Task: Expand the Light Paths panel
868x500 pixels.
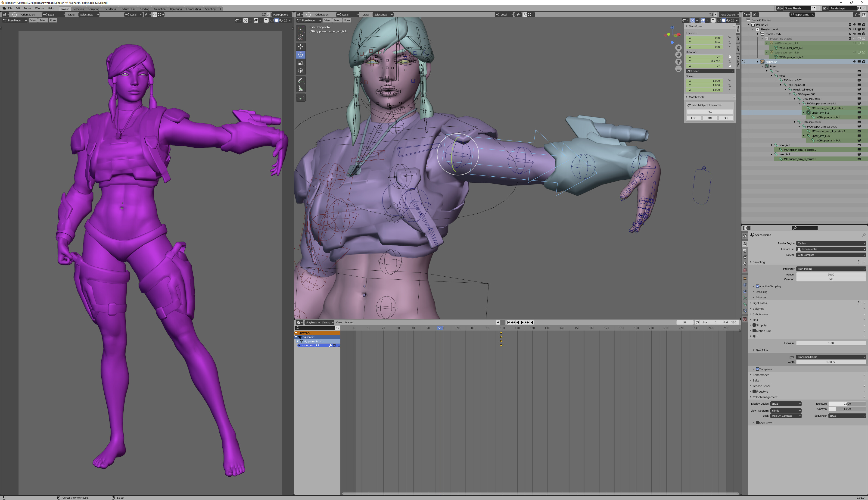Action: click(x=759, y=303)
